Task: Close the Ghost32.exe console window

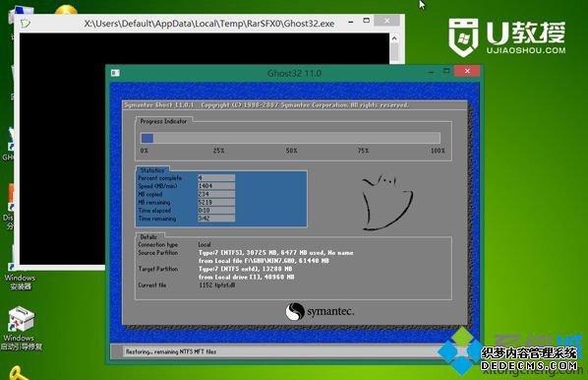Action: coord(387,21)
